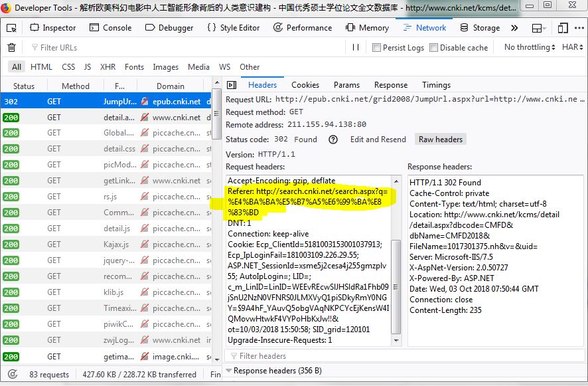The height and width of the screenshot is (386, 588).
Task: Pause network recording
Action: [x=356, y=47]
